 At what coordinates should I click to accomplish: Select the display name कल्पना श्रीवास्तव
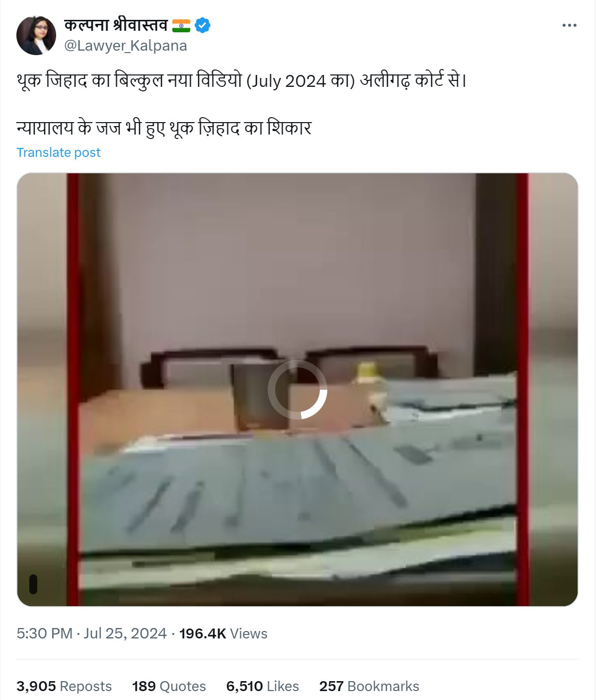[116, 24]
